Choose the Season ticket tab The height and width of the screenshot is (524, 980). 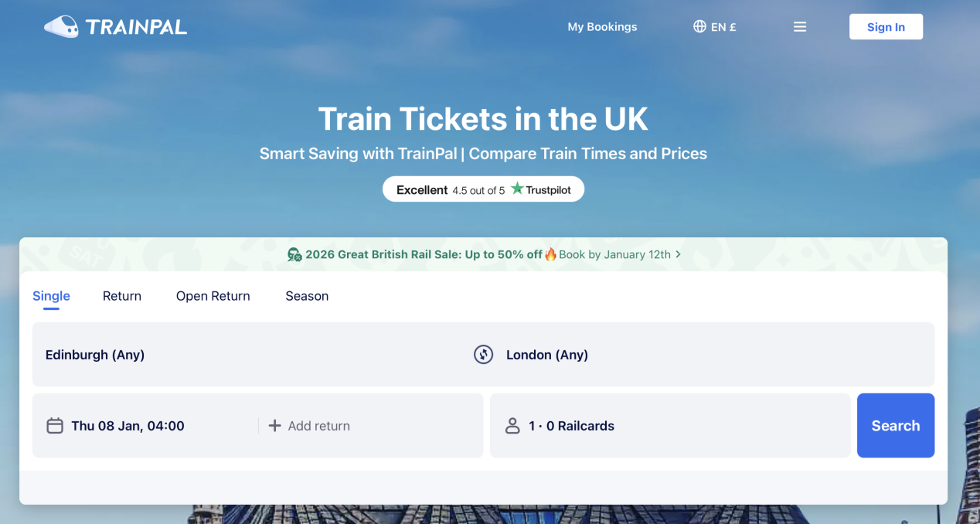[x=307, y=296]
